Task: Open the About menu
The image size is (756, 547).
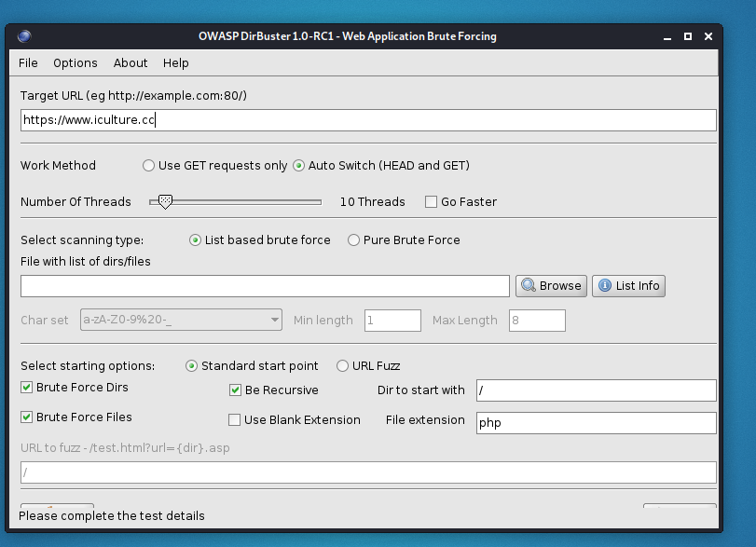Action: 131,62
